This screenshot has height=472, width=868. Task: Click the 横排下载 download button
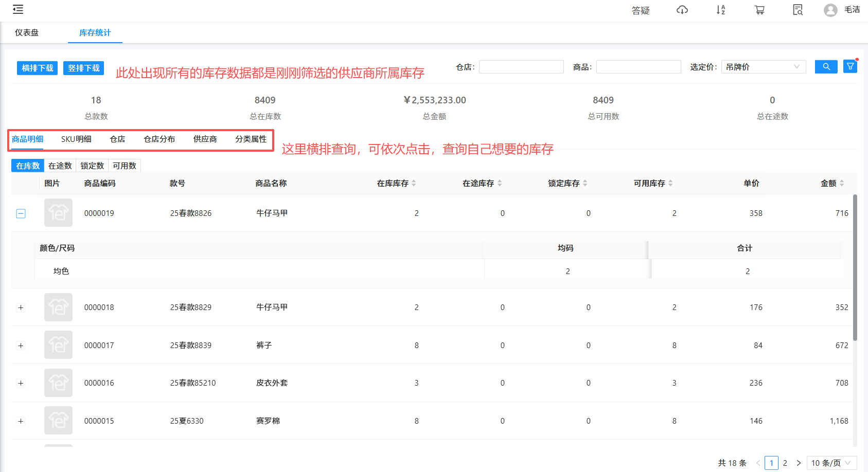[37, 67]
